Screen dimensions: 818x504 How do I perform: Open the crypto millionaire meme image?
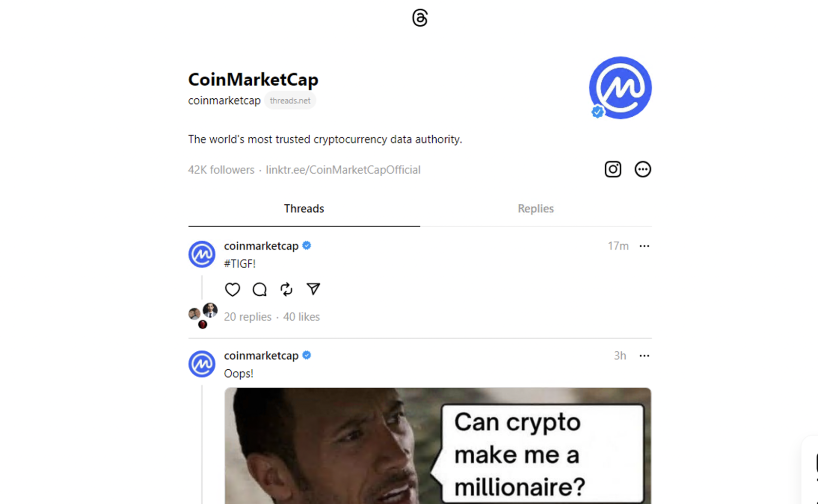438,446
